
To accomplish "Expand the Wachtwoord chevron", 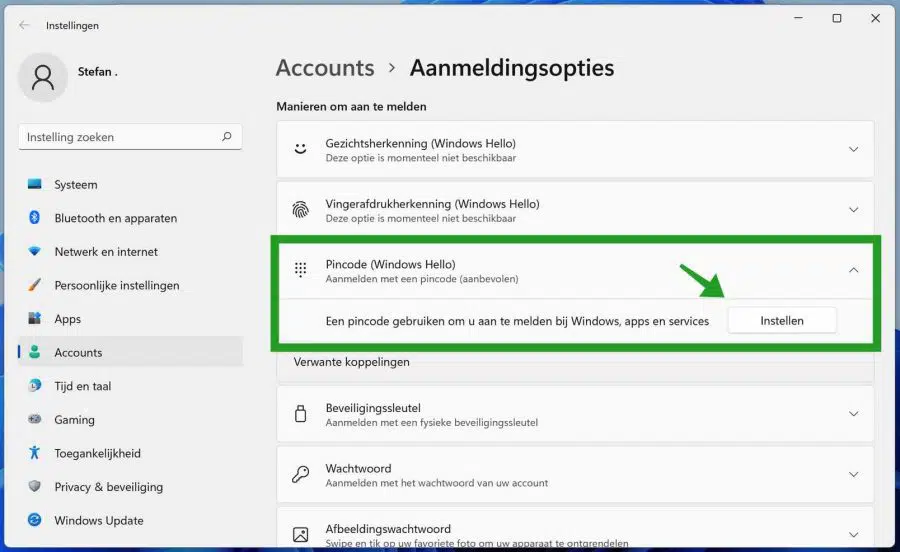I will [x=854, y=474].
